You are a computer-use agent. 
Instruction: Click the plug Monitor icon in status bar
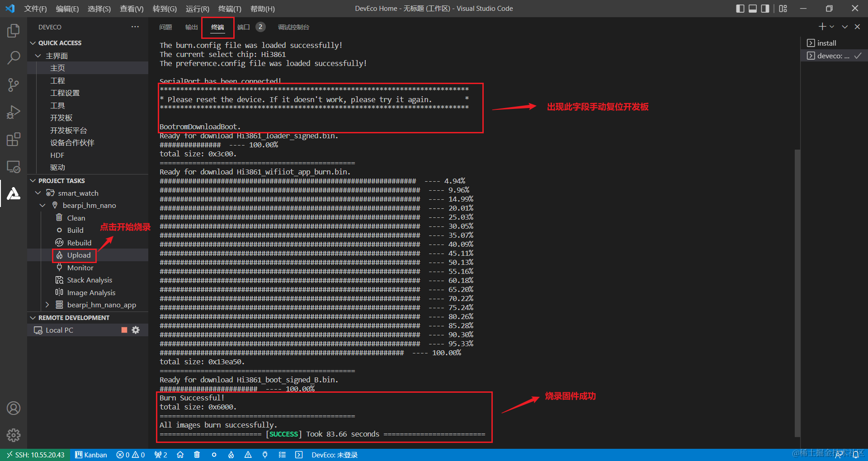(x=265, y=455)
